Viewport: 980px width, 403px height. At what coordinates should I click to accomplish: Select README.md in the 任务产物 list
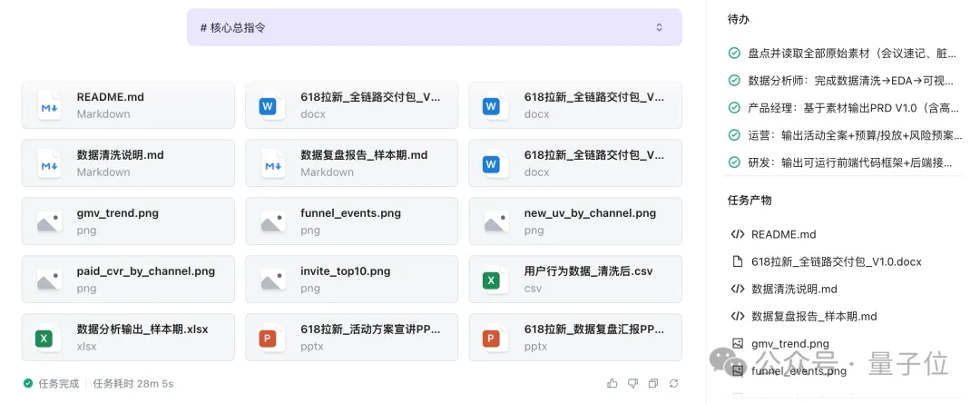(x=783, y=234)
